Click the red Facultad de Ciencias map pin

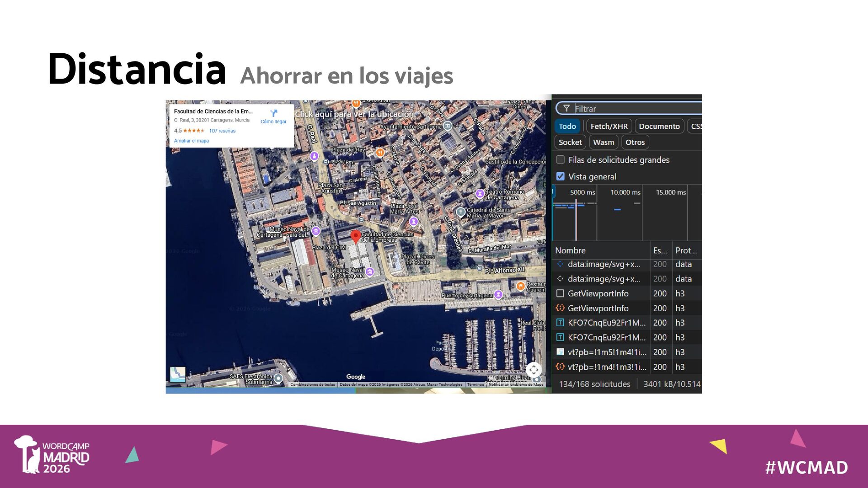click(356, 236)
